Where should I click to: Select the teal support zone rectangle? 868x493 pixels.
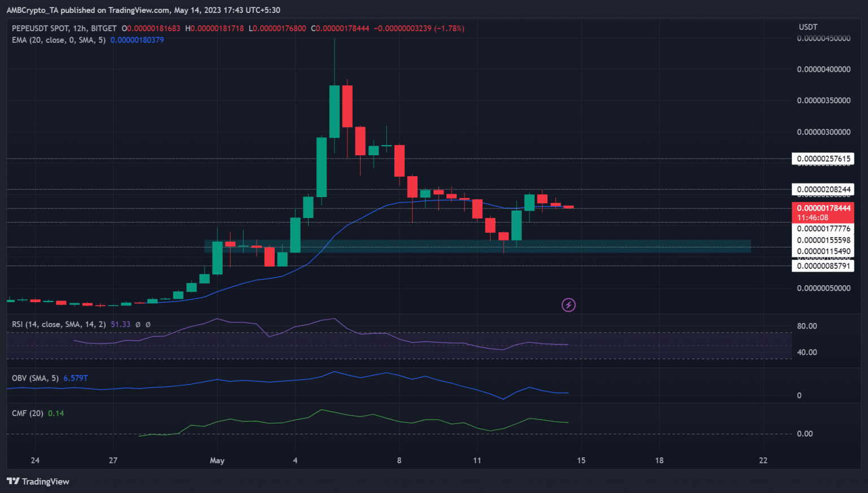pyautogui.click(x=650, y=246)
